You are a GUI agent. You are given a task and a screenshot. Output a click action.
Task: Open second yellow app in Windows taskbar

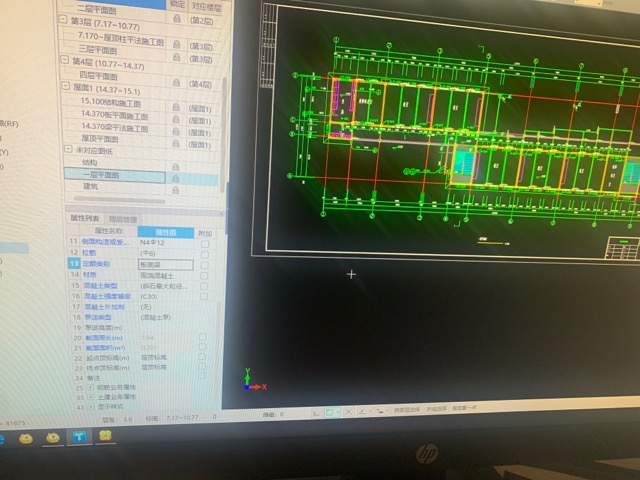coord(53,438)
